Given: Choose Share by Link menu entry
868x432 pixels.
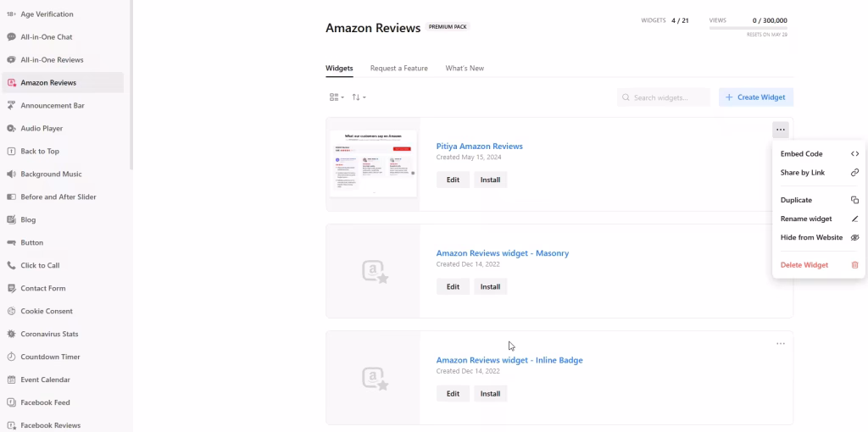Looking at the screenshot, I should pos(820,173).
